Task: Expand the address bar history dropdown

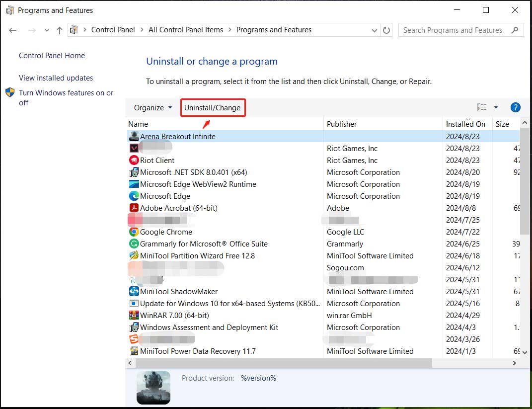Action: click(x=374, y=30)
